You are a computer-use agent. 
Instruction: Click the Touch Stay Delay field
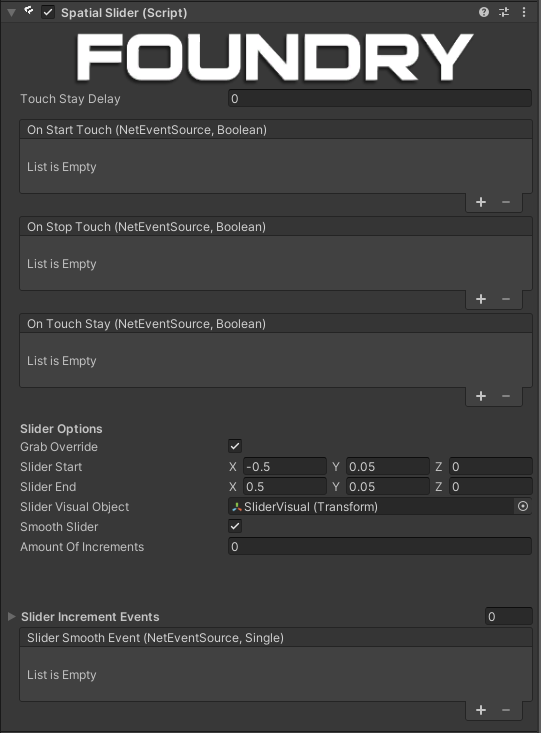point(380,99)
